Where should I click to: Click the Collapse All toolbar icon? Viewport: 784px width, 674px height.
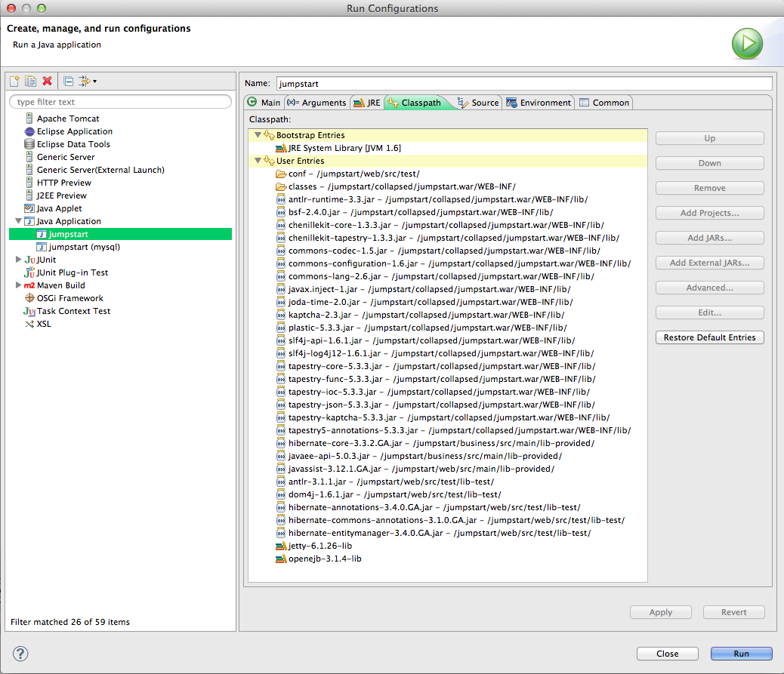(69, 81)
